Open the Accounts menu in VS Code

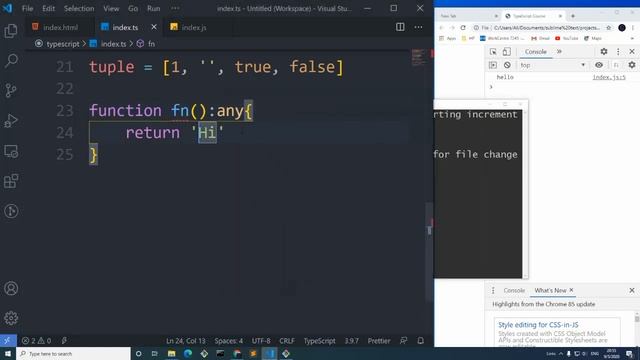11,289
